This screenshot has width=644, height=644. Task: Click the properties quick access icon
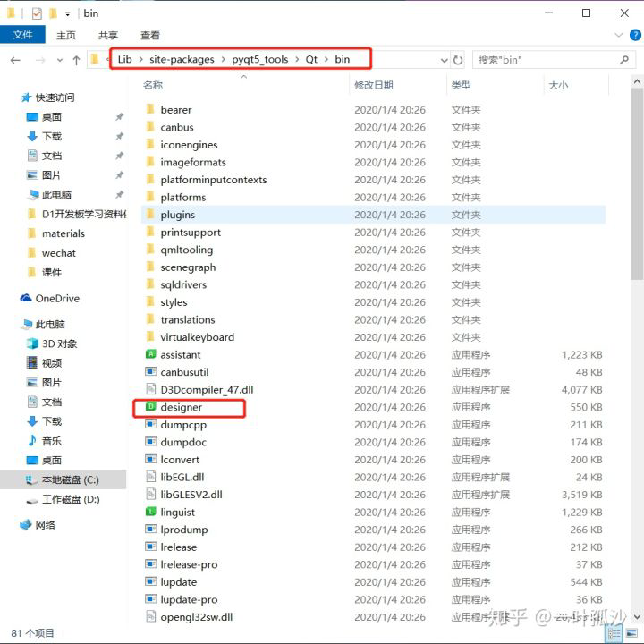[x=37, y=13]
